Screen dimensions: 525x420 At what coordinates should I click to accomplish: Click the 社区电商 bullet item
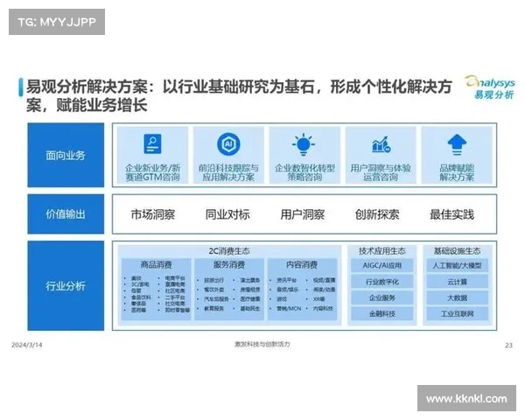click(x=175, y=290)
